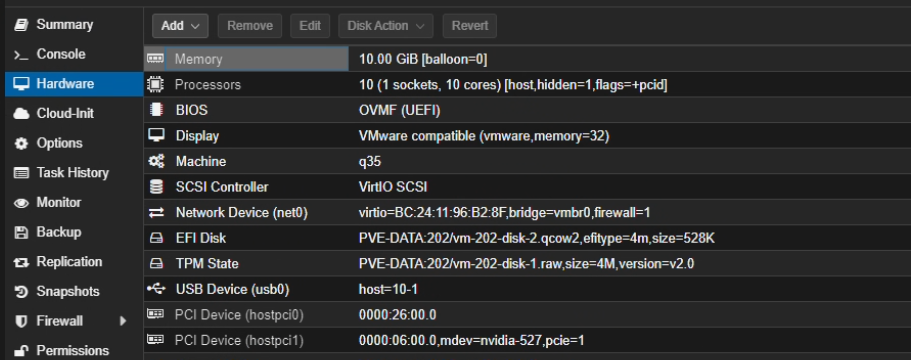The image size is (911, 360).
Task: Select the PCI Device (hostpci1) label
Action: pos(239,340)
